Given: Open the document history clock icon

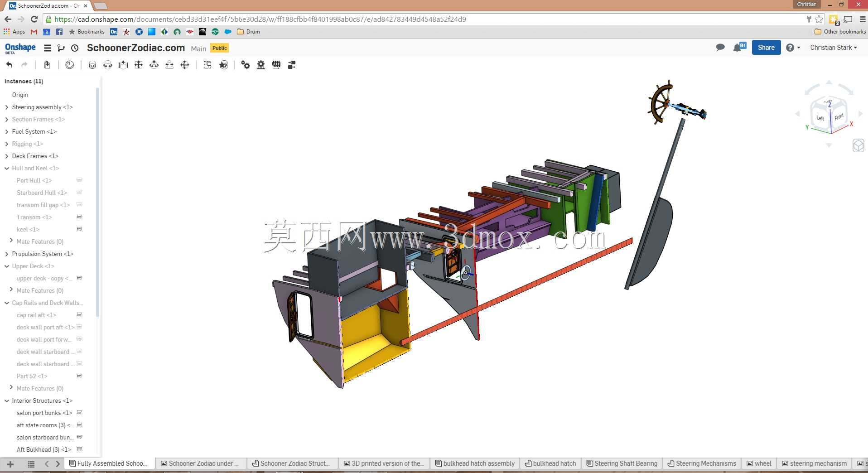Looking at the screenshot, I should coord(75,48).
